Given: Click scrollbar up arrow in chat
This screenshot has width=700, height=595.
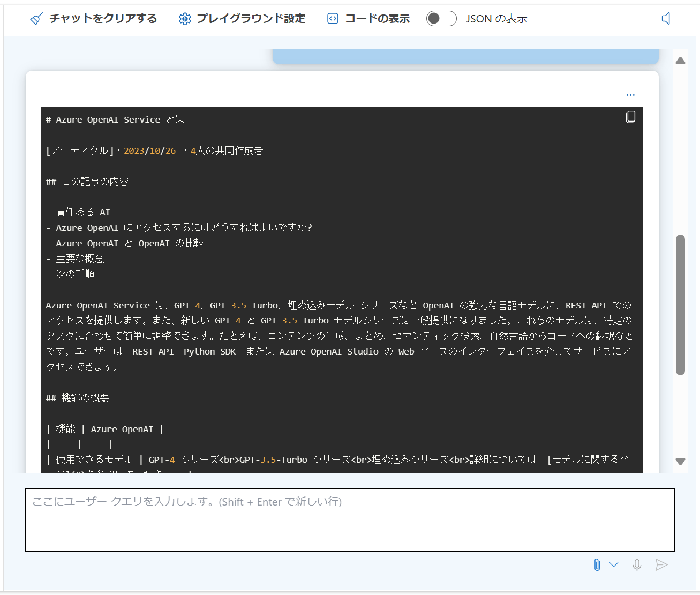Looking at the screenshot, I should [680, 61].
